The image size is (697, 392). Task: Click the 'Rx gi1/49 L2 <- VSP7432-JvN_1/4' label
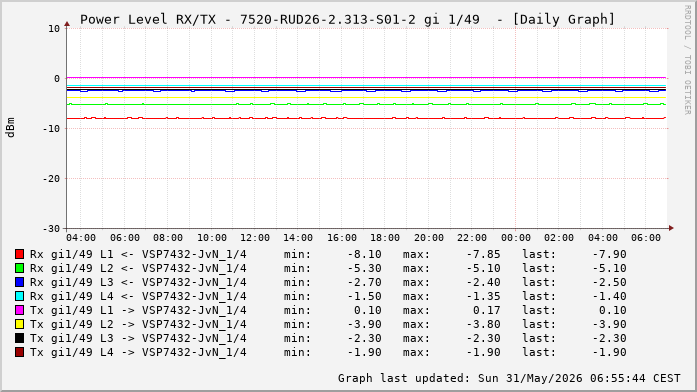[138, 268]
